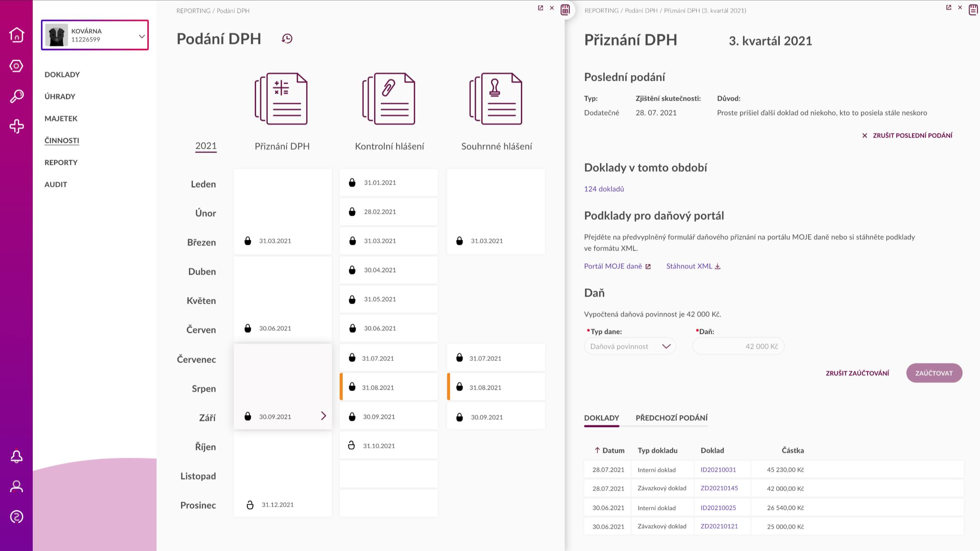Open the Portál MOJE daně link

[613, 266]
